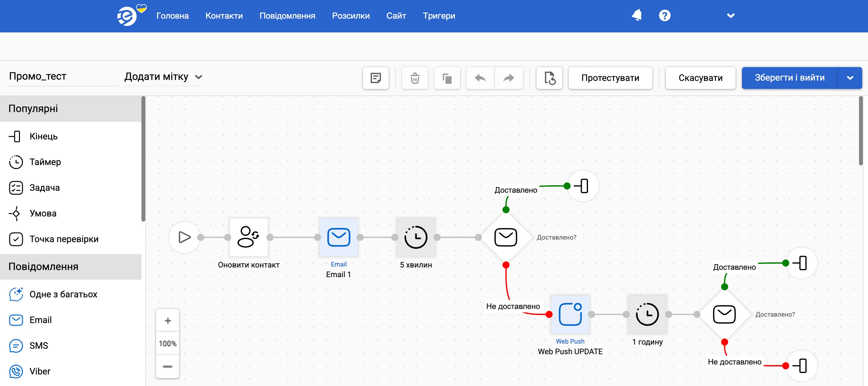This screenshot has height=386, width=868.
Task: Open the Контакти menu
Action: [x=224, y=16]
